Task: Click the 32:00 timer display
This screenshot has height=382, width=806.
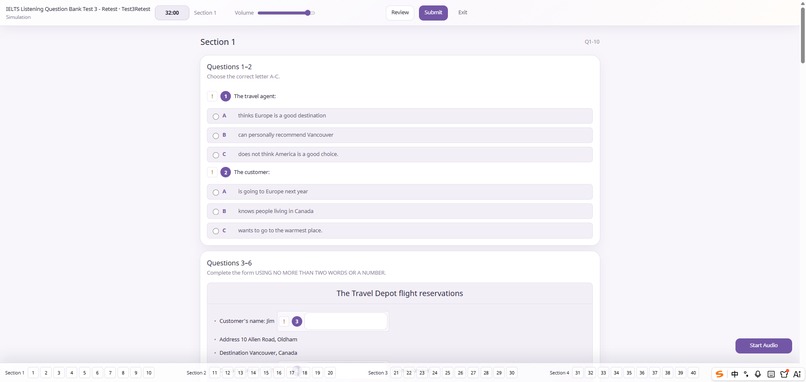Action: tap(172, 13)
